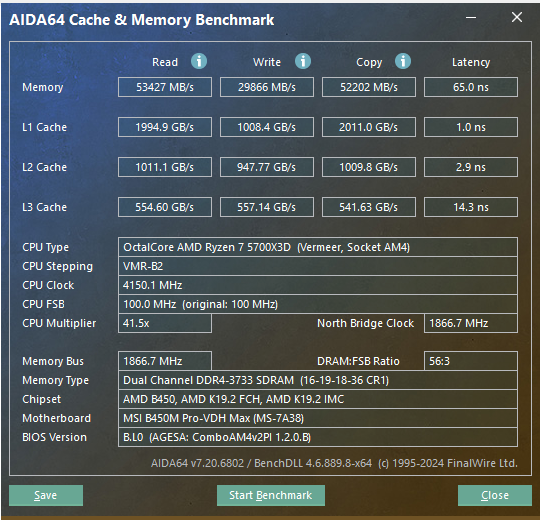Click the Write column header
Screen dimensions: 540x520
[267, 62]
